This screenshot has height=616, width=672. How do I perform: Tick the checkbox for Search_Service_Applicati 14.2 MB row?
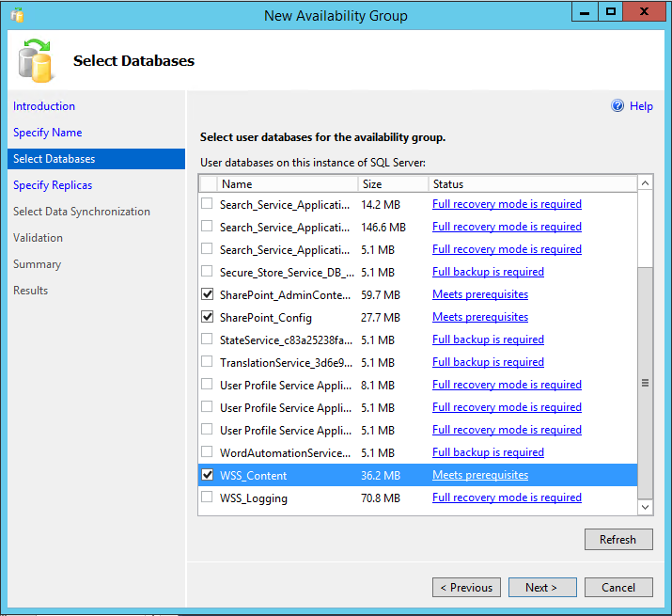click(207, 204)
